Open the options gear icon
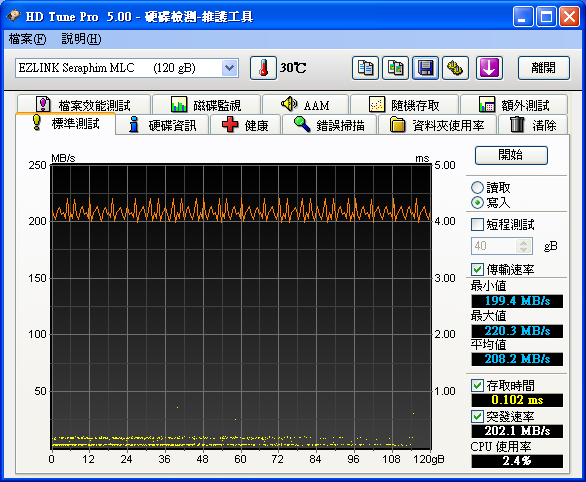This screenshot has width=586, height=482. (x=455, y=68)
